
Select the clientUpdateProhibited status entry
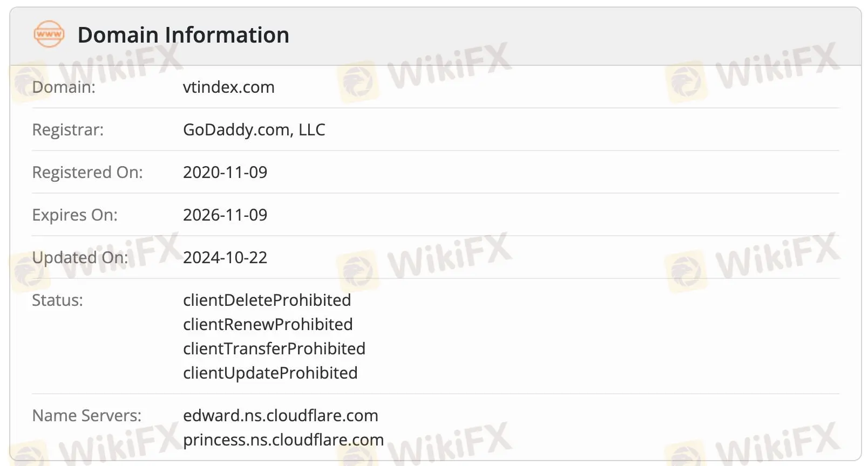[x=270, y=373]
